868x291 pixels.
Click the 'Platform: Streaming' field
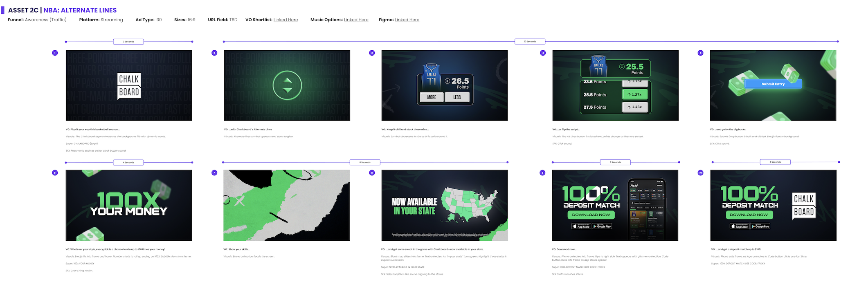click(x=101, y=20)
